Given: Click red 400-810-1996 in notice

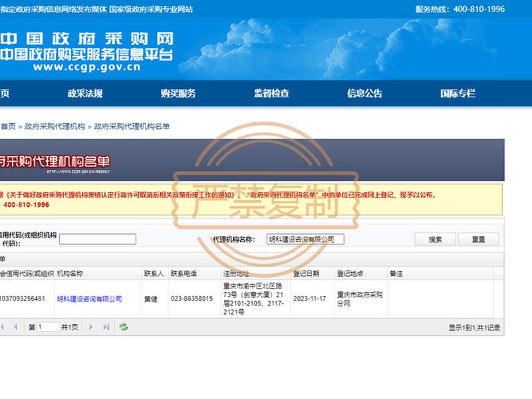Looking at the screenshot, I should pos(26,205).
